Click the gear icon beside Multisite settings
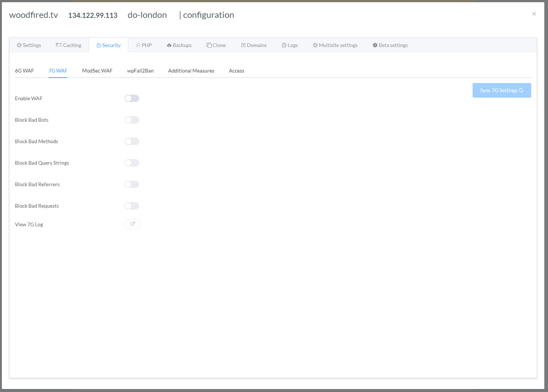 315,45
